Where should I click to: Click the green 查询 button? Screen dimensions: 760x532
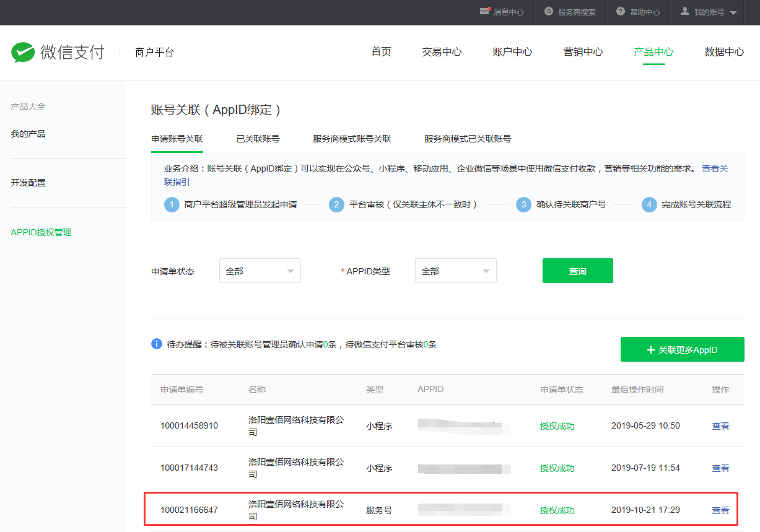coord(578,271)
